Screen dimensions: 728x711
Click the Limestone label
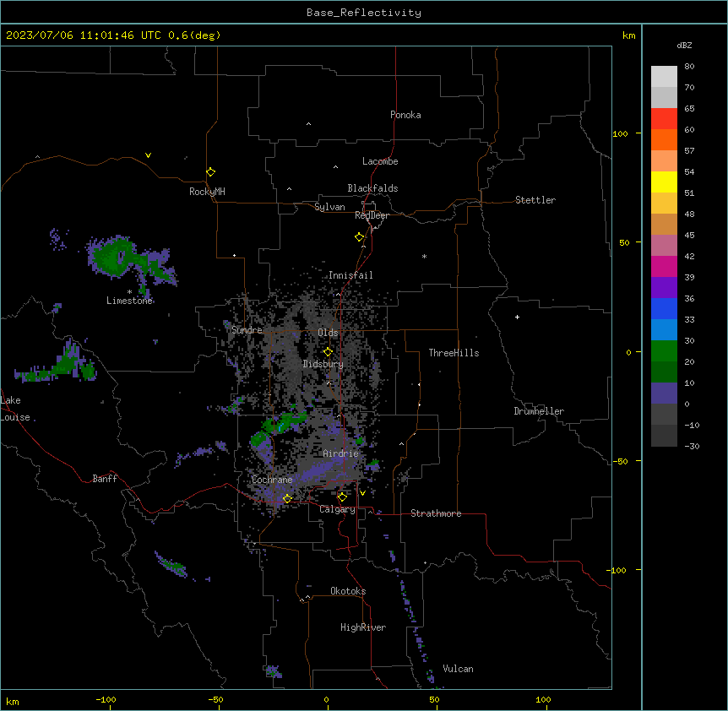point(129,301)
